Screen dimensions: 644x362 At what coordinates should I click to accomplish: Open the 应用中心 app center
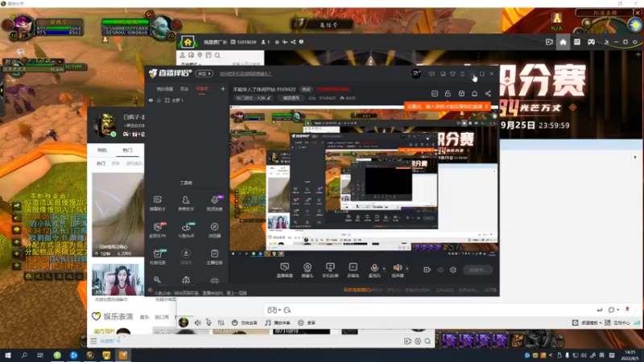pyautogui.click(x=617, y=323)
